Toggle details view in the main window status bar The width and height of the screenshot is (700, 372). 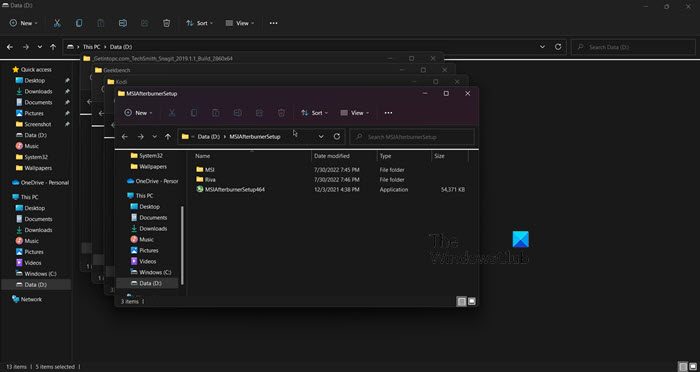(682, 367)
